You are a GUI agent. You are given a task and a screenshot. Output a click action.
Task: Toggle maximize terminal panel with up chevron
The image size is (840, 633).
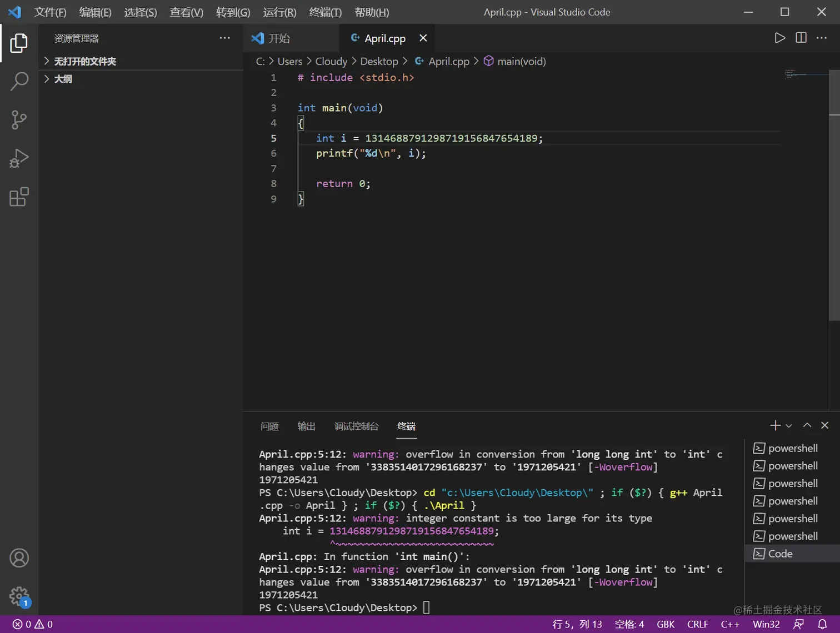click(807, 425)
